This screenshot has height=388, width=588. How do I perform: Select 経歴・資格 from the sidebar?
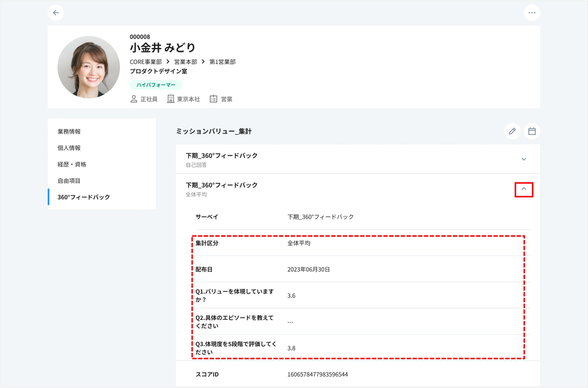click(x=72, y=164)
